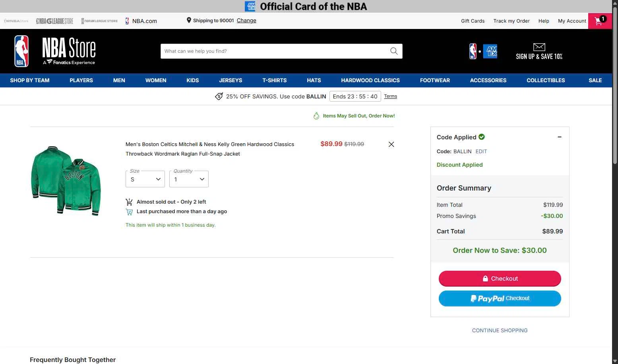Image resolution: width=618 pixels, height=364 pixels.
Task: Click the Official Card of the NBA banner
Action: tap(306, 6)
